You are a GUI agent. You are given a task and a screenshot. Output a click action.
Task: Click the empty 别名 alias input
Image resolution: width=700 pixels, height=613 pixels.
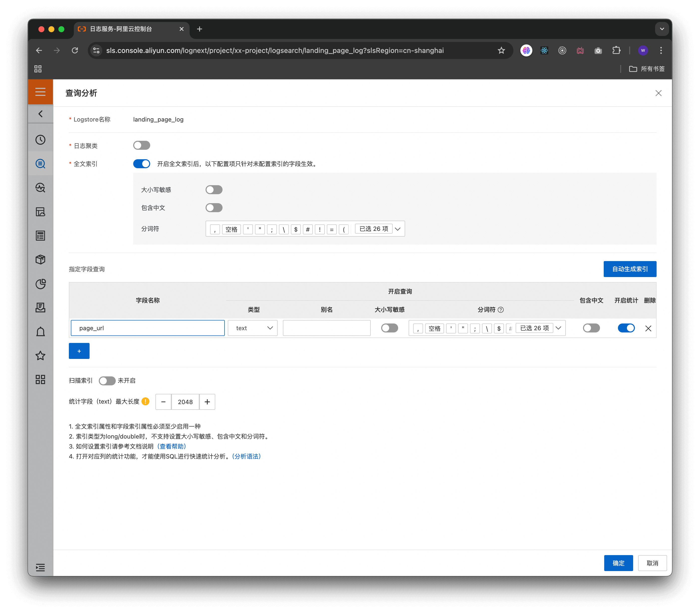(327, 328)
